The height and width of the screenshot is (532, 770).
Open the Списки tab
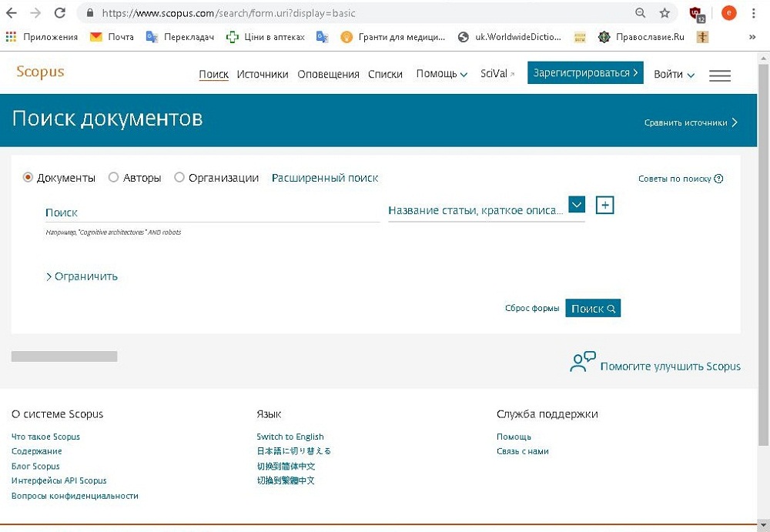(x=385, y=74)
